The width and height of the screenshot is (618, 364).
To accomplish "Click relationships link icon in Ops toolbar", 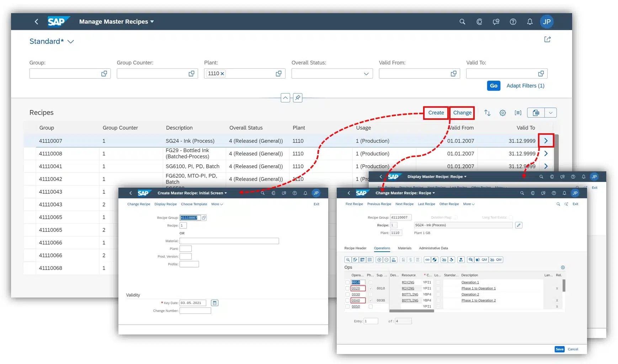I will (x=427, y=259).
